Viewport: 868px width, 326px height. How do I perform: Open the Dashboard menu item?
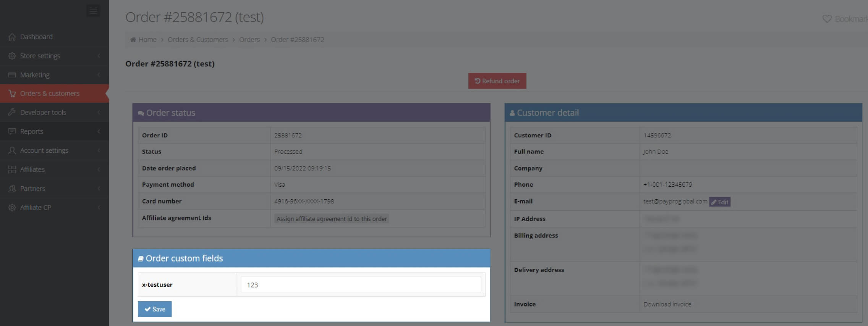pos(54,37)
